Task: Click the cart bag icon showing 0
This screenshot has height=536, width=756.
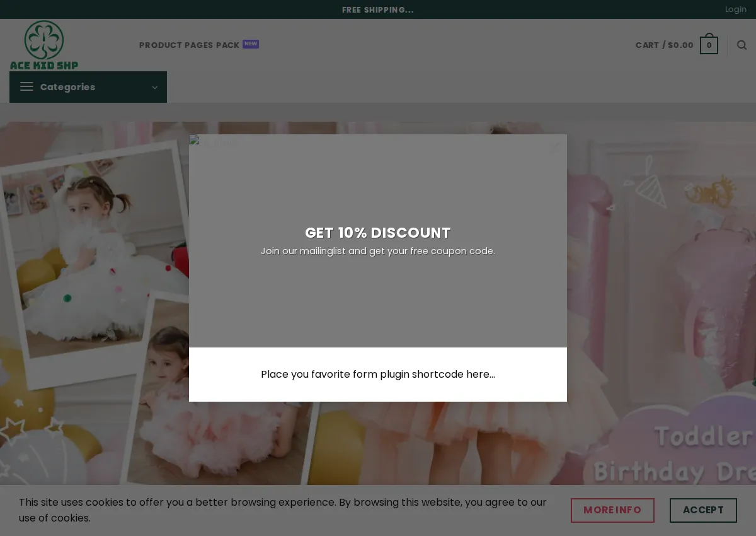Action: [x=709, y=44]
